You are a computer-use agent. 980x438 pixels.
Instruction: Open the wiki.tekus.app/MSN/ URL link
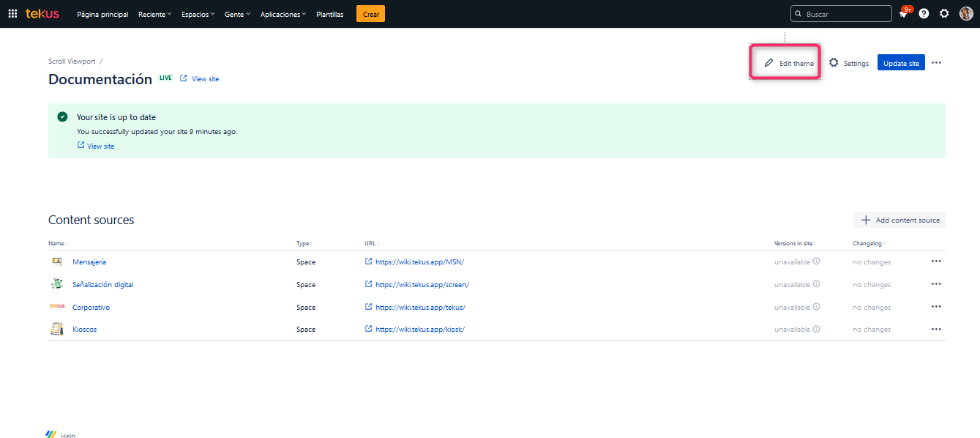419,262
